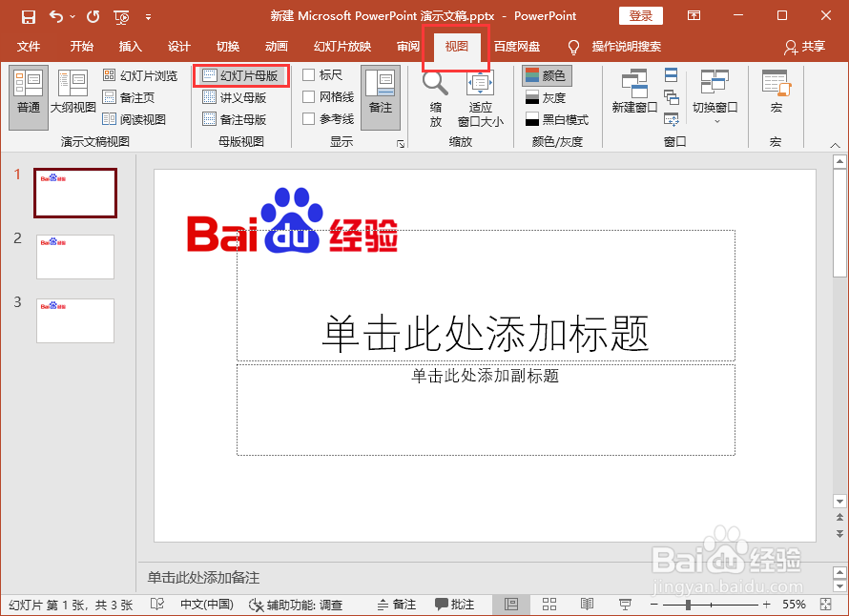Click the 缩放 zoom magnifier button
Viewport: 849px width, 616px height.
click(435, 98)
